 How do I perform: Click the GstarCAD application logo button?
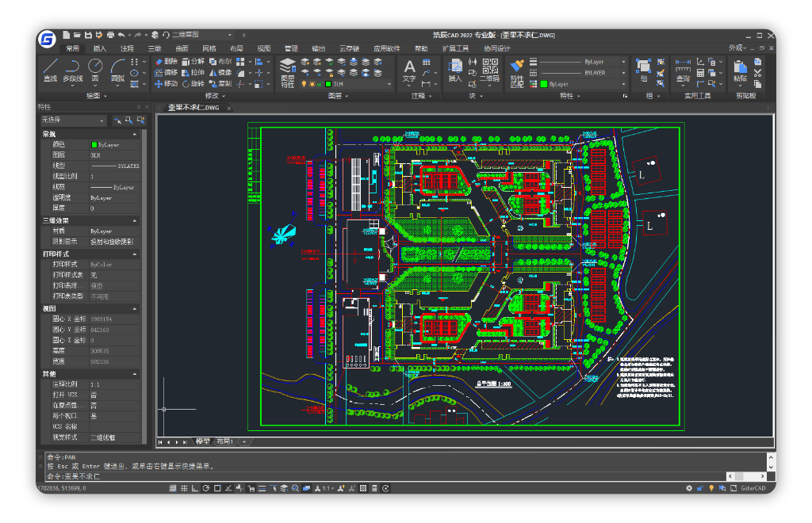[x=47, y=39]
